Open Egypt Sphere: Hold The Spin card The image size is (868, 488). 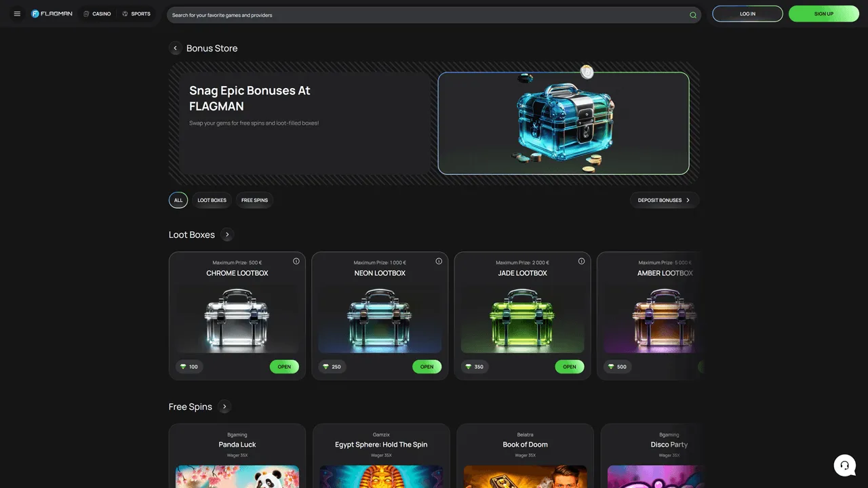(x=381, y=455)
